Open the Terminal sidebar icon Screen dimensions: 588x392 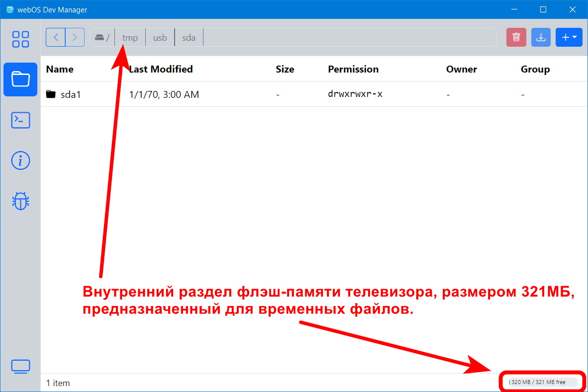click(20, 120)
